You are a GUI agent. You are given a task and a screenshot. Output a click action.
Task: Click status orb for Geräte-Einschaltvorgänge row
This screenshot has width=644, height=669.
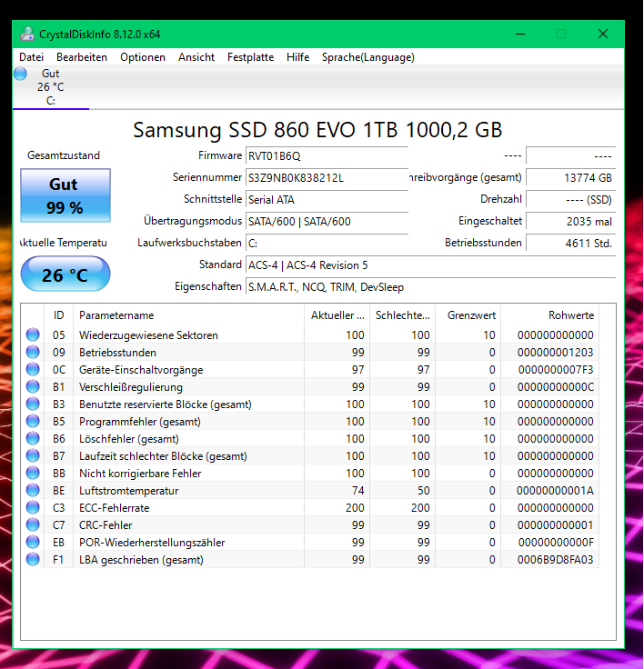click(x=33, y=369)
